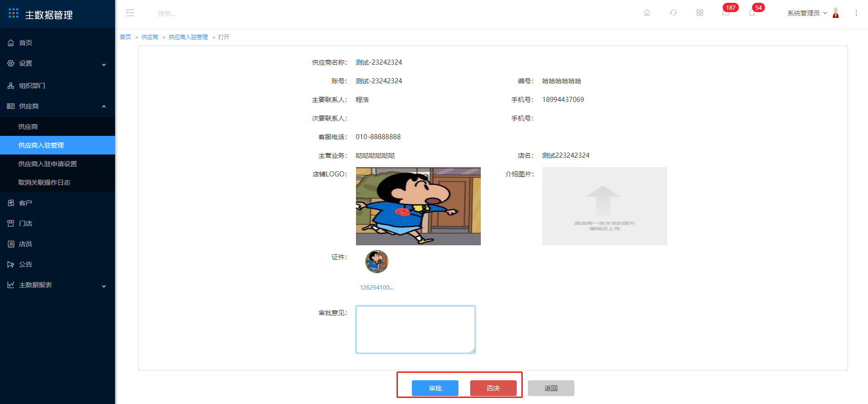
Task: Click the 主要联系人 value 程浩
Action: coord(362,100)
